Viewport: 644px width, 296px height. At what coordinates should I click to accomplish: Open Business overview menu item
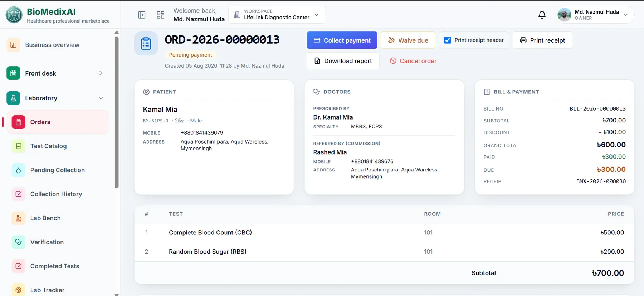click(57, 45)
